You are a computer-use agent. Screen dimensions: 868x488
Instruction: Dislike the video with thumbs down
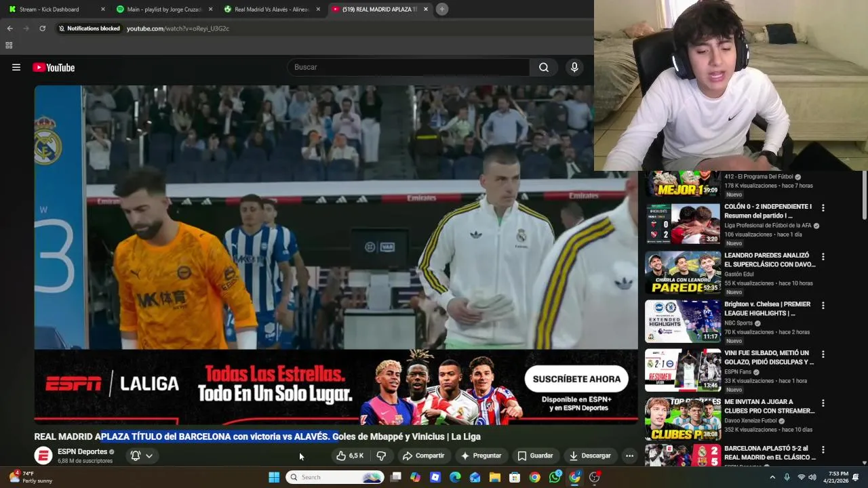coord(381,455)
